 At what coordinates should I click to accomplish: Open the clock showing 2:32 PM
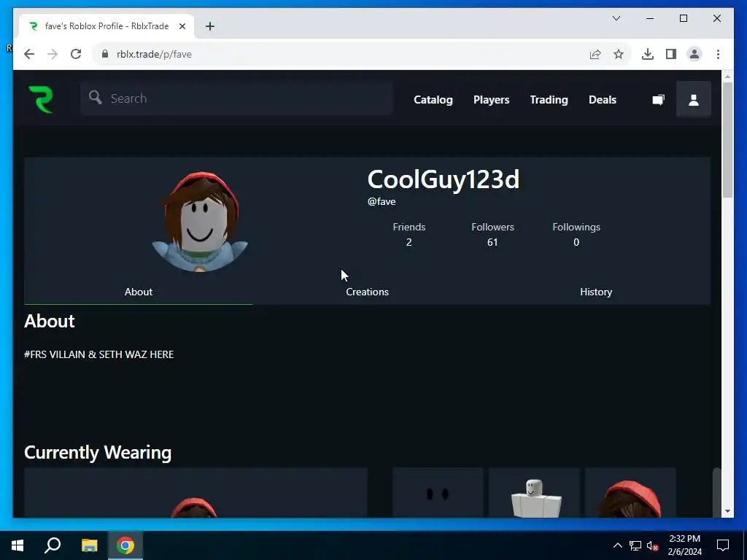[684, 545]
